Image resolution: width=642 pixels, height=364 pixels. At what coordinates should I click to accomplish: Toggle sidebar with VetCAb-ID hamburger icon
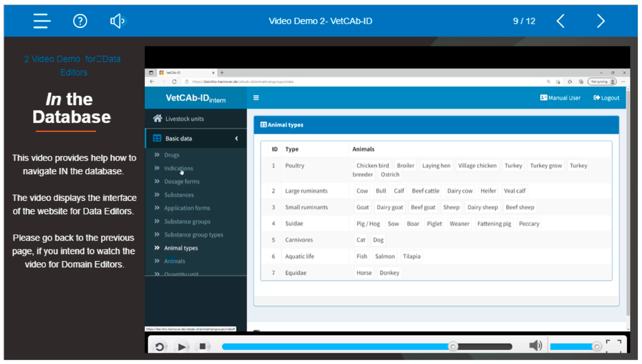pyautogui.click(x=256, y=98)
